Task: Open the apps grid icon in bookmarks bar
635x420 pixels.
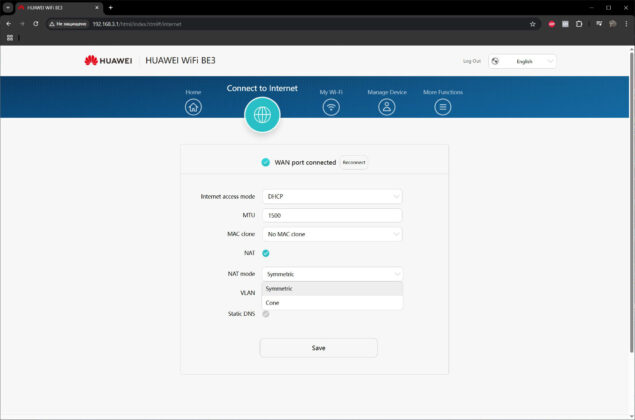Action: 10,38
